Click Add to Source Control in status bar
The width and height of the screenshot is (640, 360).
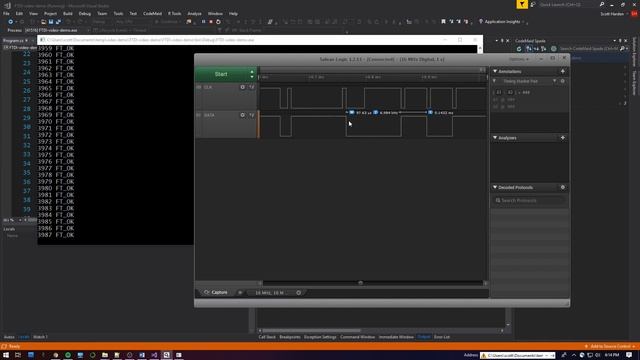611,347
